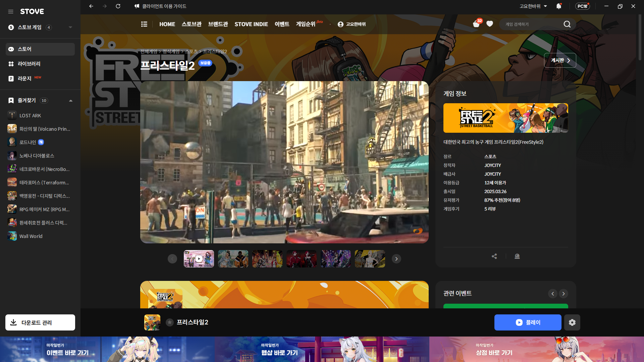Open 웹샵 바로 가기 banner
644x362 pixels.
[x=322, y=349]
